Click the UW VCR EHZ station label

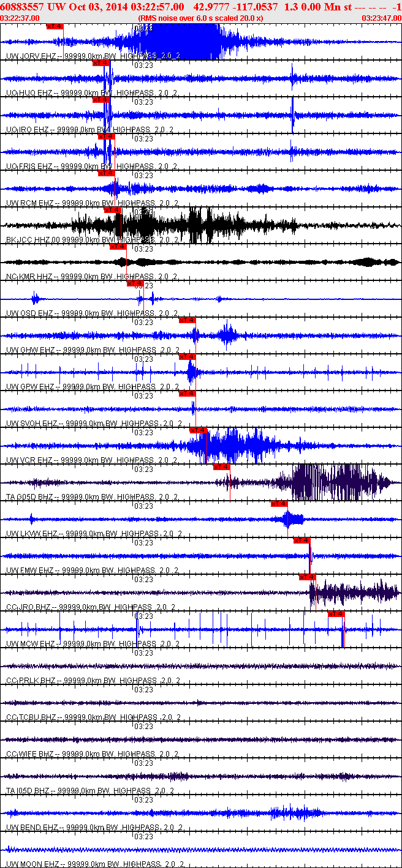pyautogui.click(x=29, y=460)
